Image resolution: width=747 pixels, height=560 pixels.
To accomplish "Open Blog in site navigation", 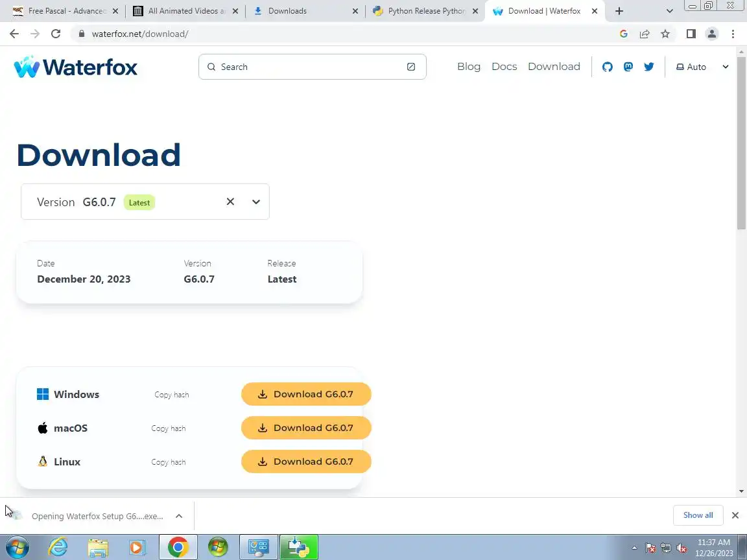I will point(469,67).
